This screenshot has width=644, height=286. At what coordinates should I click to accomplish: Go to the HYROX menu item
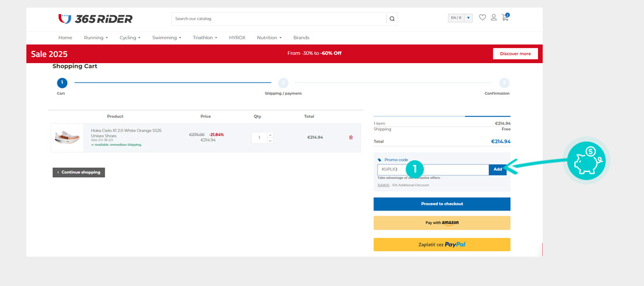[237, 37]
